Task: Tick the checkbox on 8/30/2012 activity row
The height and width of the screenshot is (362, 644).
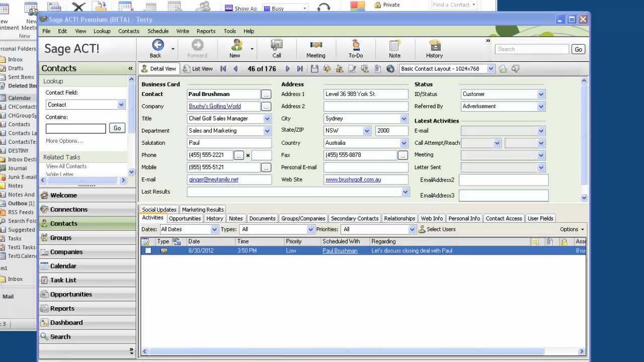Action: [x=148, y=250]
